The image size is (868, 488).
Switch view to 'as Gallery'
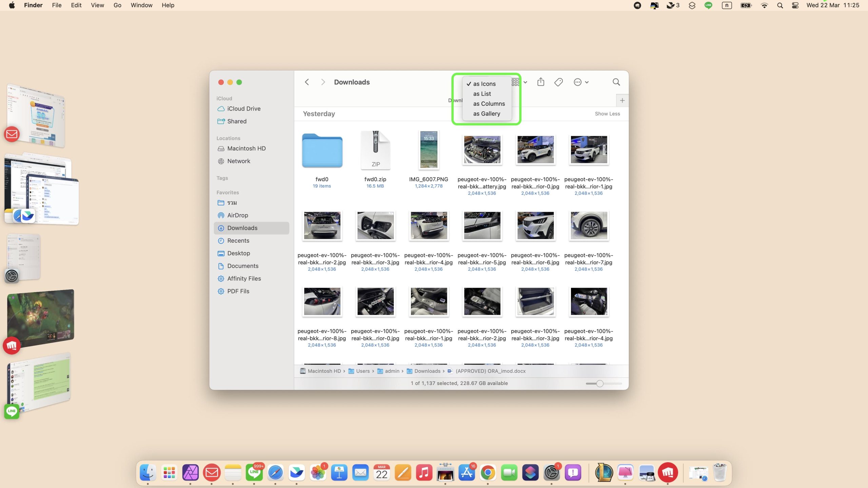[x=486, y=114]
